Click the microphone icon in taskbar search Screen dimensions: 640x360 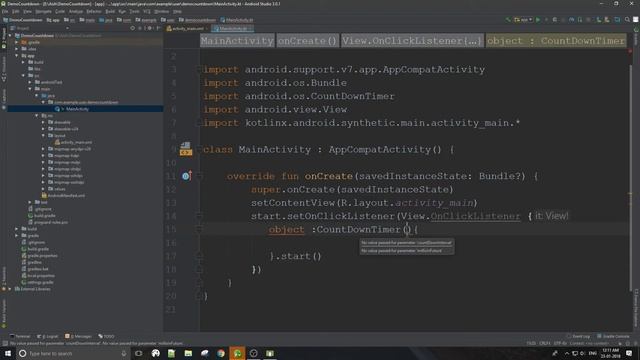pyautogui.click(x=124, y=353)
